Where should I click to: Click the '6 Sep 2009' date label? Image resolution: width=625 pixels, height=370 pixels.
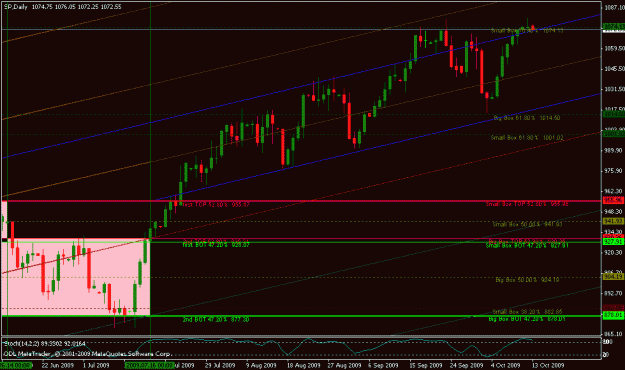point(383,365)
